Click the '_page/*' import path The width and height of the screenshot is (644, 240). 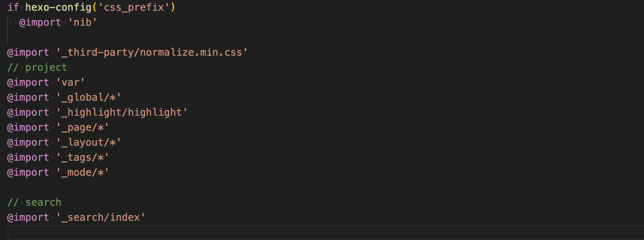point(83,127)
